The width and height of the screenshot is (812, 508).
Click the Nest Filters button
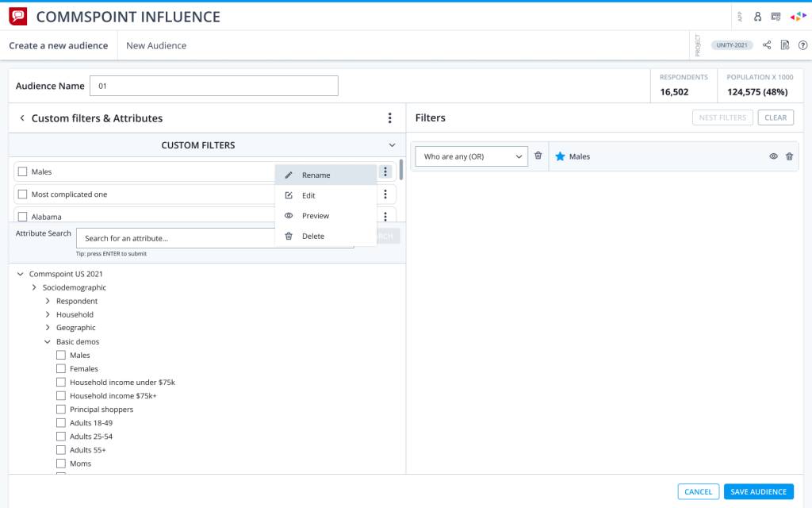coord(722,117)
